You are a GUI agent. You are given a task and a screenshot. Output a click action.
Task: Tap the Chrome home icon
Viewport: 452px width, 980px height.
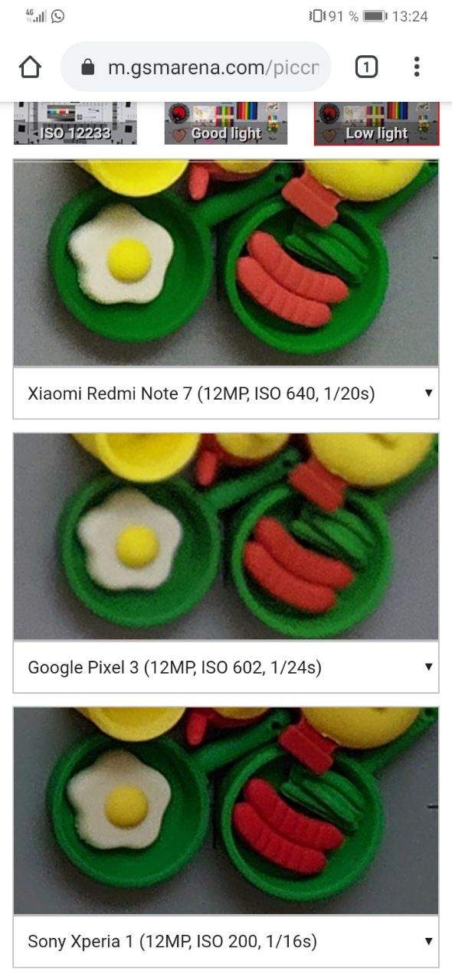[x=30, y=67]
